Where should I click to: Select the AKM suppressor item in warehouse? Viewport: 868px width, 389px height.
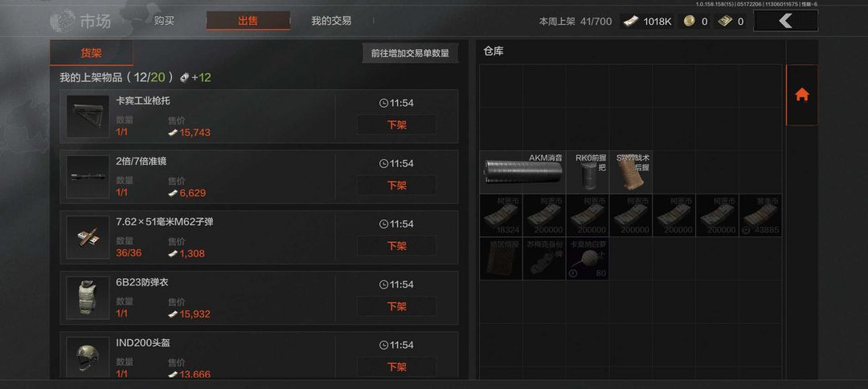coord(522,172)
